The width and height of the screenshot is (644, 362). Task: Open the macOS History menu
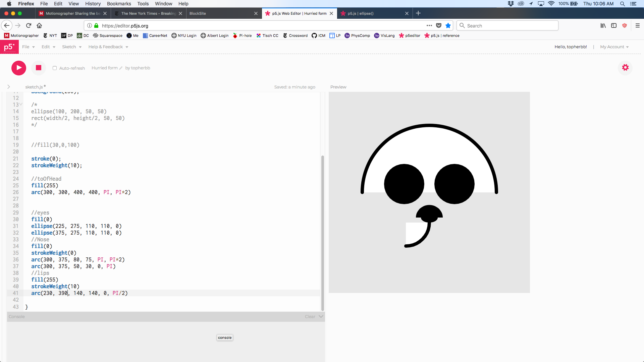[93, 4]
